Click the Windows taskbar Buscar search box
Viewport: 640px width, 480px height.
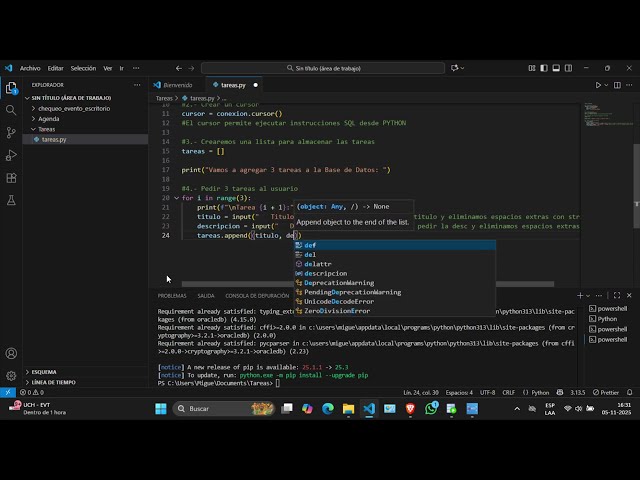(x=224, y=409)
